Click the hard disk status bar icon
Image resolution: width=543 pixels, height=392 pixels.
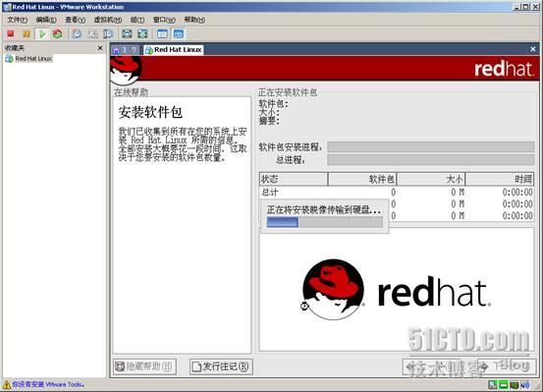coord(492,385)
